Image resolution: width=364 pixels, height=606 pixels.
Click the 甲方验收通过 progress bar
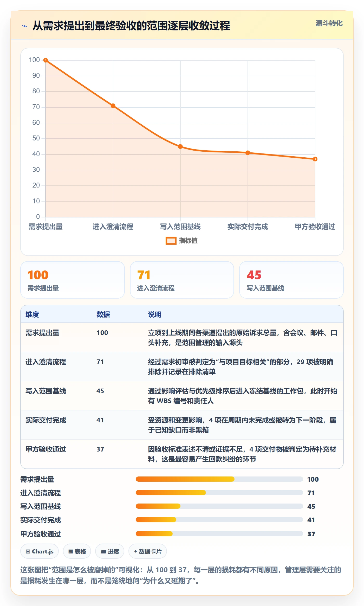(219, 534)
